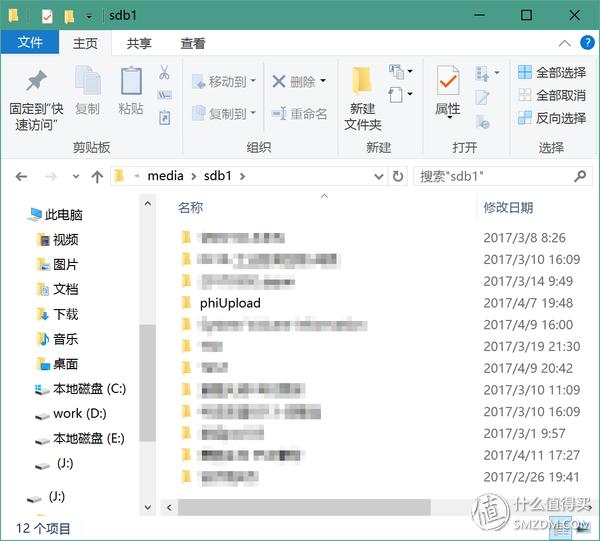Screen dimensions: 600x541
Task: Click the horizontal scroll left arrow
Action: coord(169,507)
